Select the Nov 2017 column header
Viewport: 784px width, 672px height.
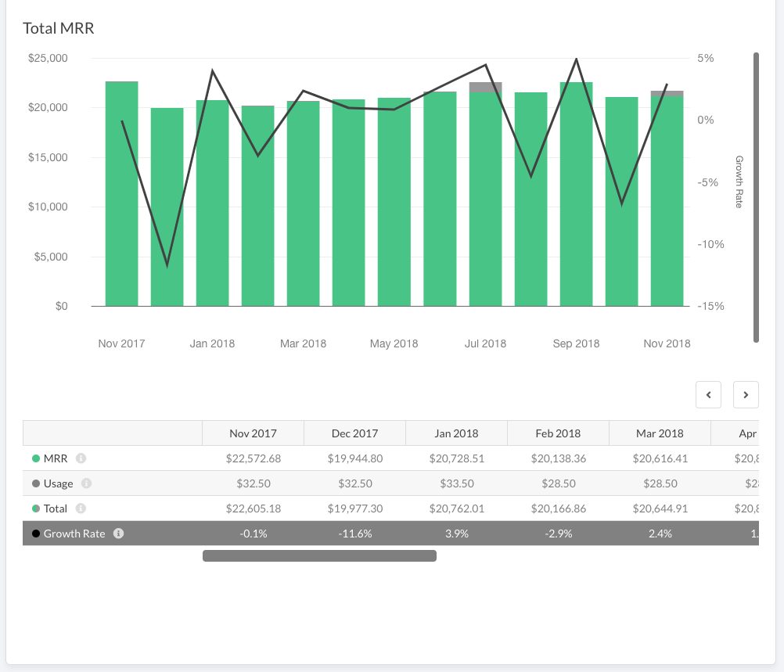click(x=253, y=433)
